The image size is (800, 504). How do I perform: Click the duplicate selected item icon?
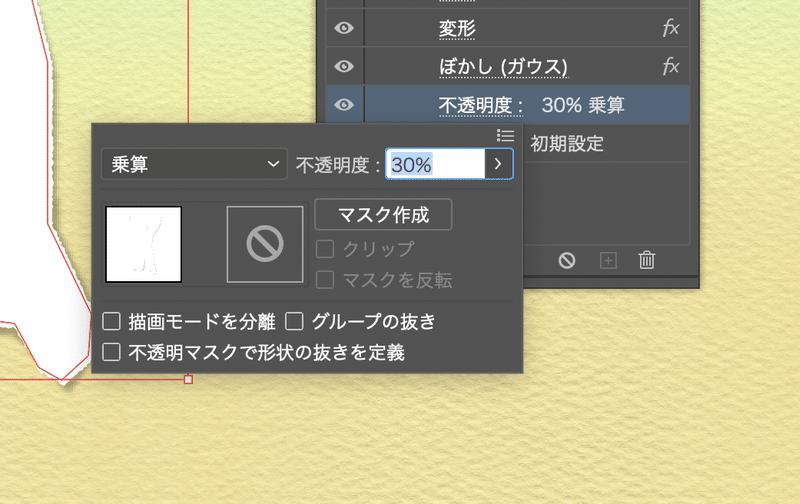[608, 260]
